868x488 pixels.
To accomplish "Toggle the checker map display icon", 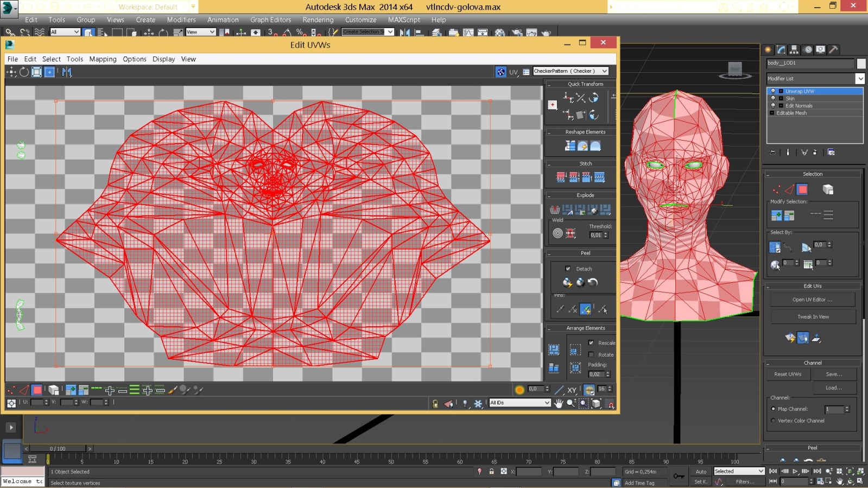I will tap(500, 72).
